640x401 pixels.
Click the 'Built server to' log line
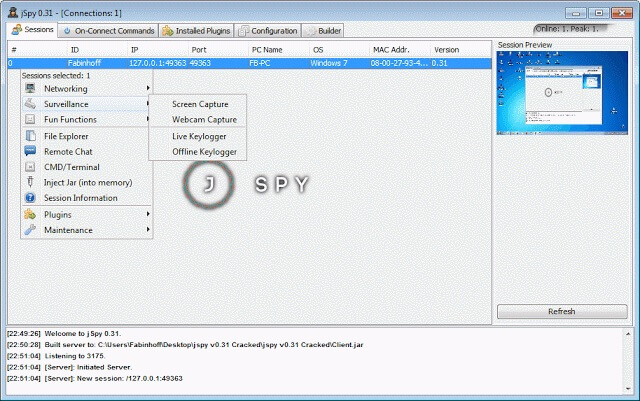click(x=185, y=345)
